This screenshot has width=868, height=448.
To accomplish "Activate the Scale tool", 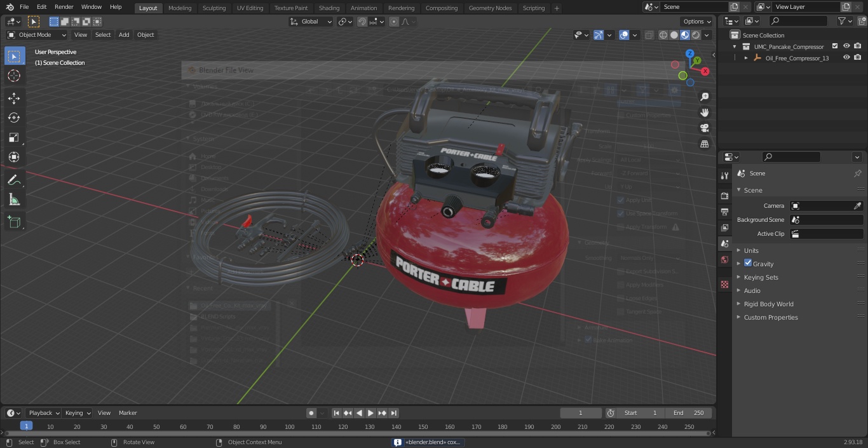I will click(x=14, y=137).
